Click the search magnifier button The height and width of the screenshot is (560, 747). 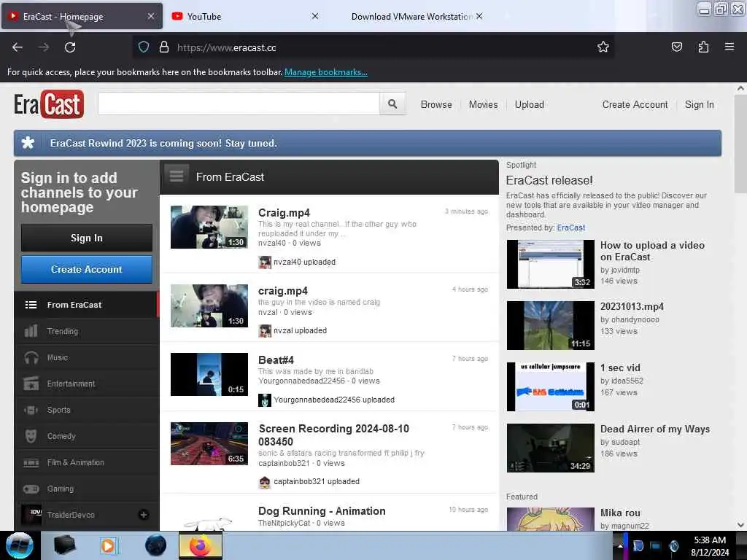tap(392, 104)
